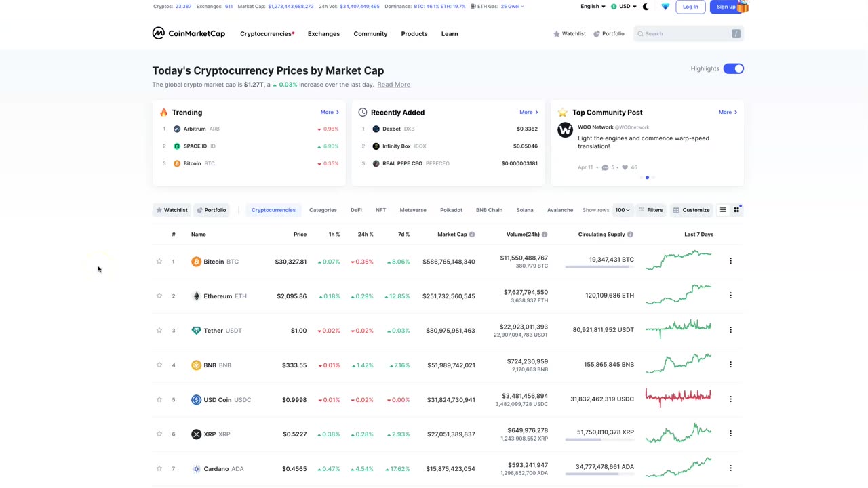This screenshot has height=488, width=868.
Task: Click the USD Coin 7-day sparkline chart
Action: coord(678,397)
